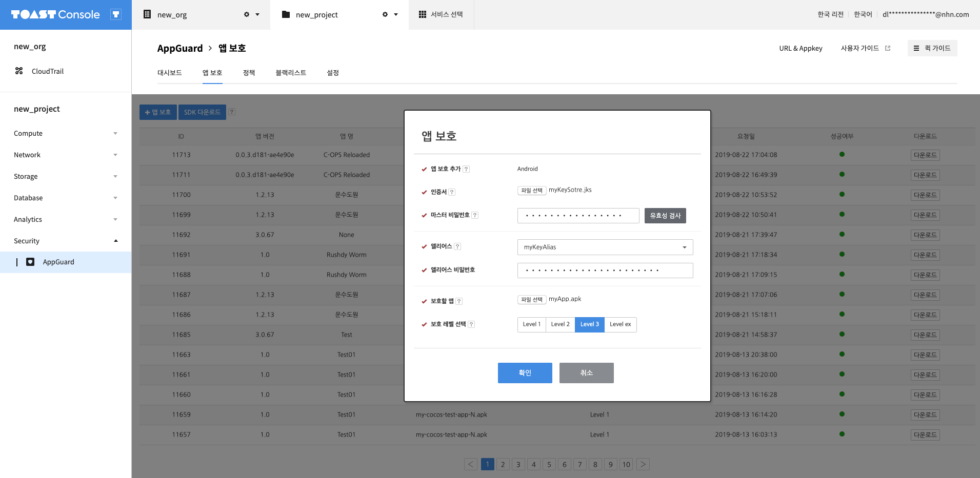Open CloudTrail in sidebar
Image resolution: width=980 pixels, height=478 pixels.
coord(48,71)
